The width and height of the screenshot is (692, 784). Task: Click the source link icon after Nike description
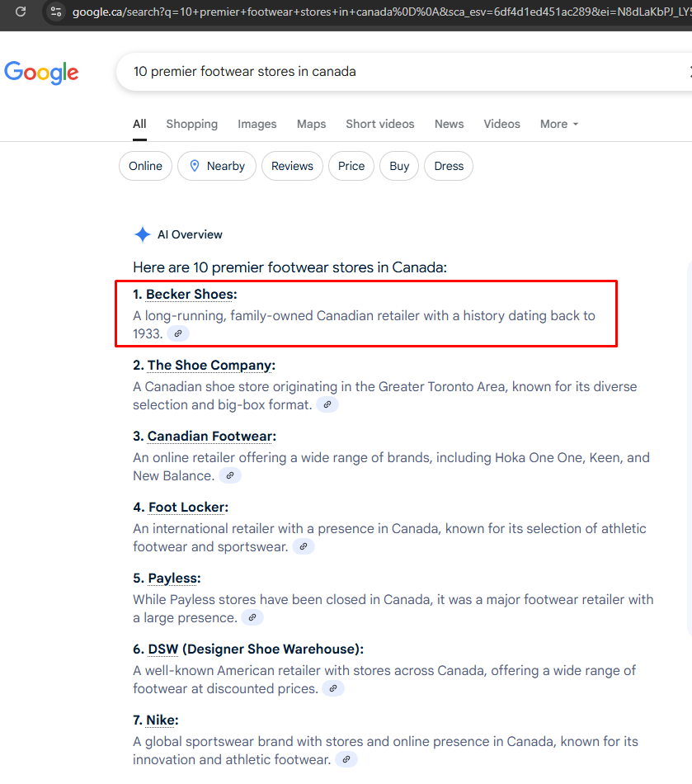[346, 759]
